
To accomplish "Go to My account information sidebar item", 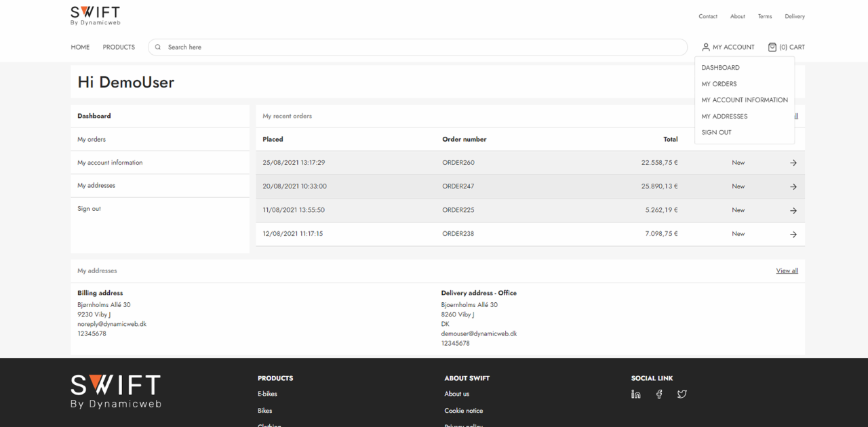I will [x=110, y=163].
